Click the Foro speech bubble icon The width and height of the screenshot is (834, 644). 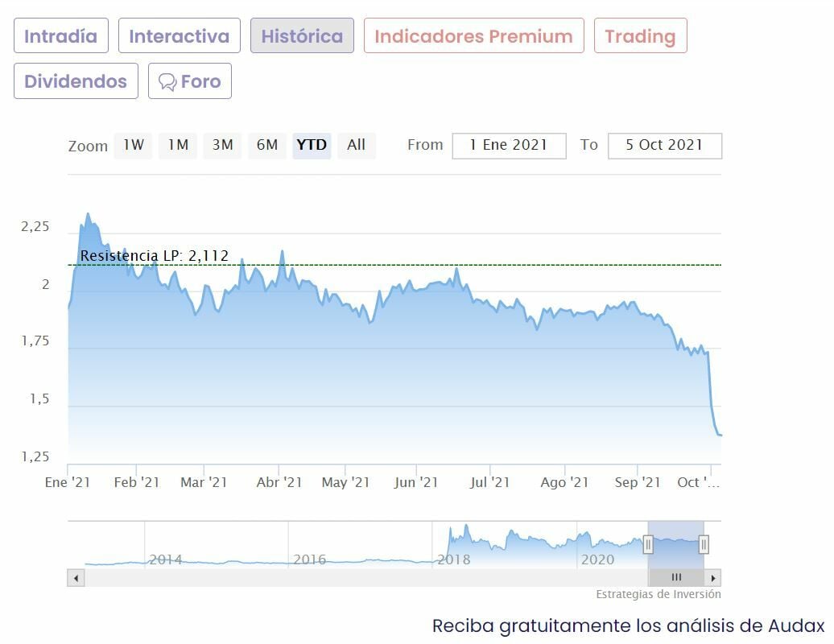[167, 82]
